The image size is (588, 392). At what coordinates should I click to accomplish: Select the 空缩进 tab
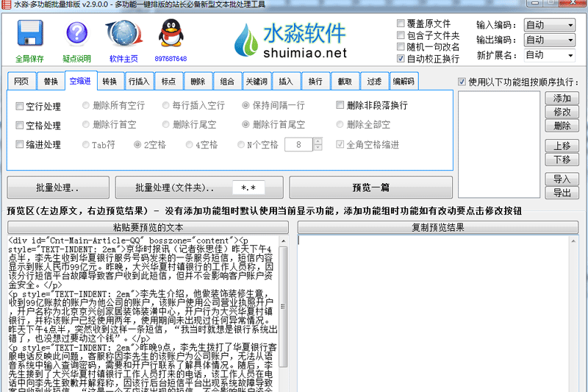pyautogui.click(x=81, y=81)
